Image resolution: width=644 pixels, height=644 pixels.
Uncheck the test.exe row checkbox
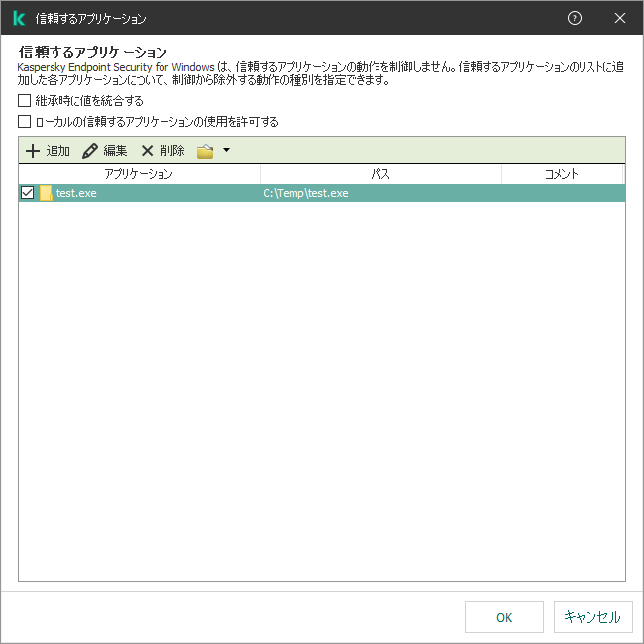(27, 192)
